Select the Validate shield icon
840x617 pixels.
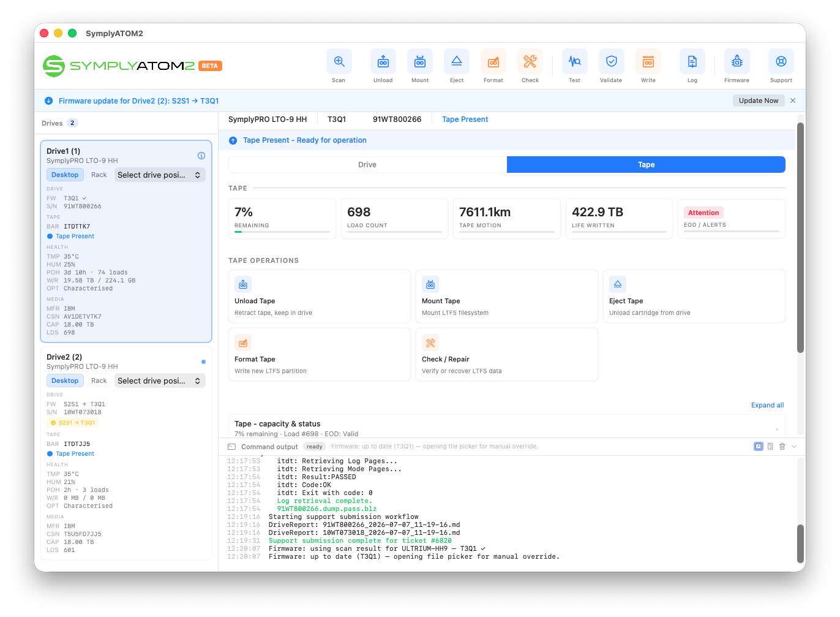click(x=611, y=61)
